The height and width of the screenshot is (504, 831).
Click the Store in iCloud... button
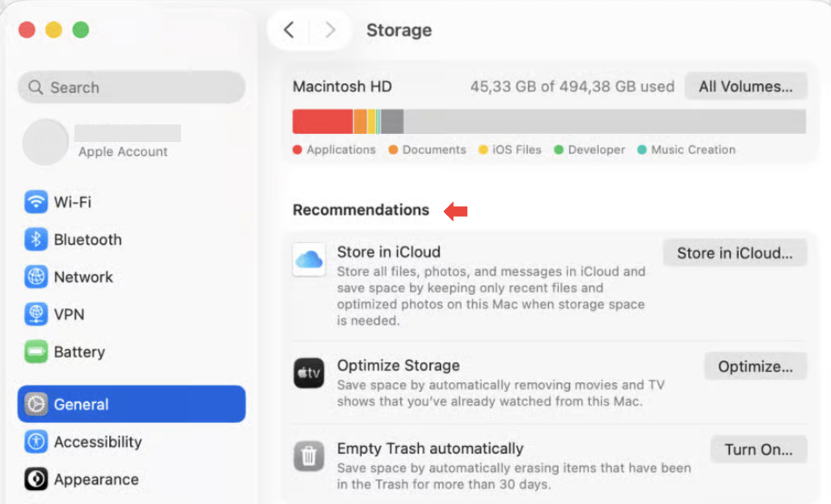click(x=735, y=253)
